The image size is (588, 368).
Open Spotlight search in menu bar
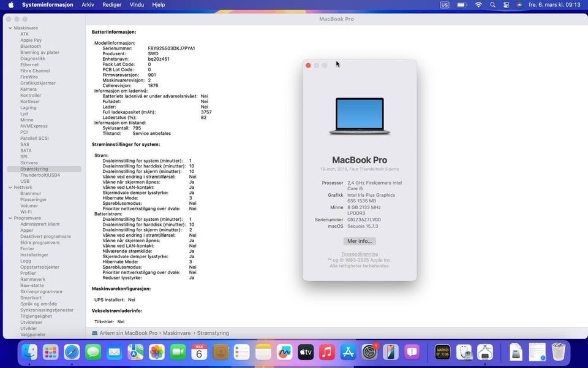point(492,5)
